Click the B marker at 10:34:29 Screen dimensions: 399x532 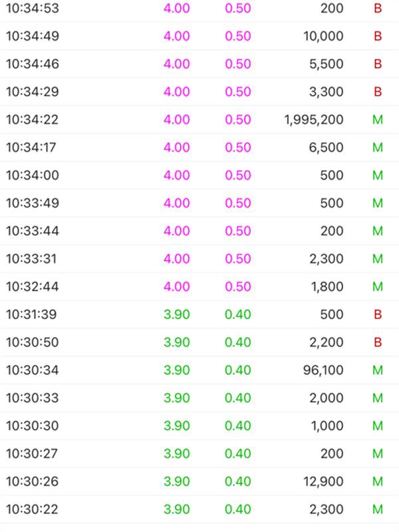coord(378,92)
